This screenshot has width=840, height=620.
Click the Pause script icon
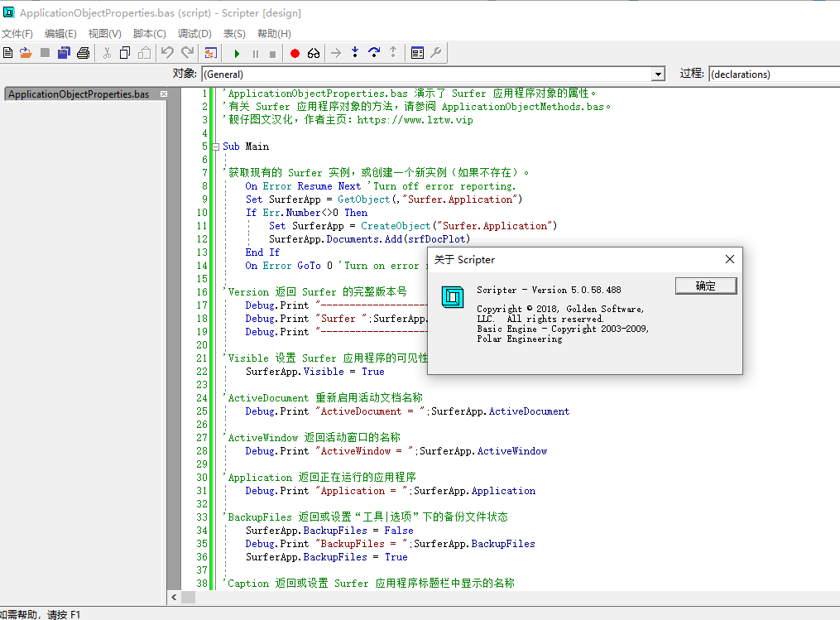256,54
